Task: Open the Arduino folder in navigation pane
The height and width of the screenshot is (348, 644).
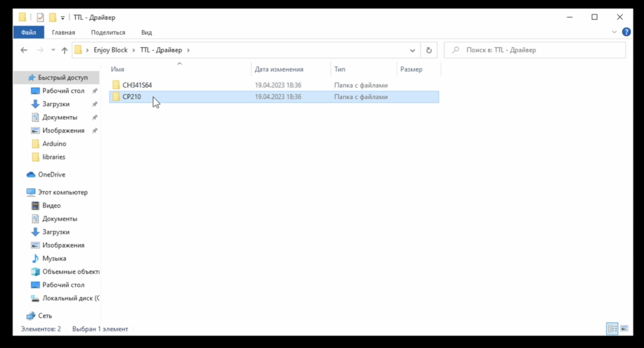Action: (x=54, y=144)
